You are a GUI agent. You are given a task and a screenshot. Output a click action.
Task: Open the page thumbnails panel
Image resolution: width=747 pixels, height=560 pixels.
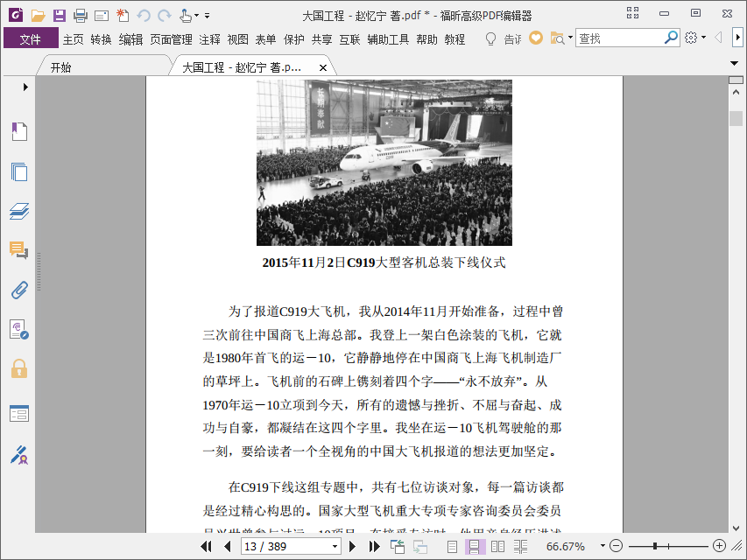point(19,171)
